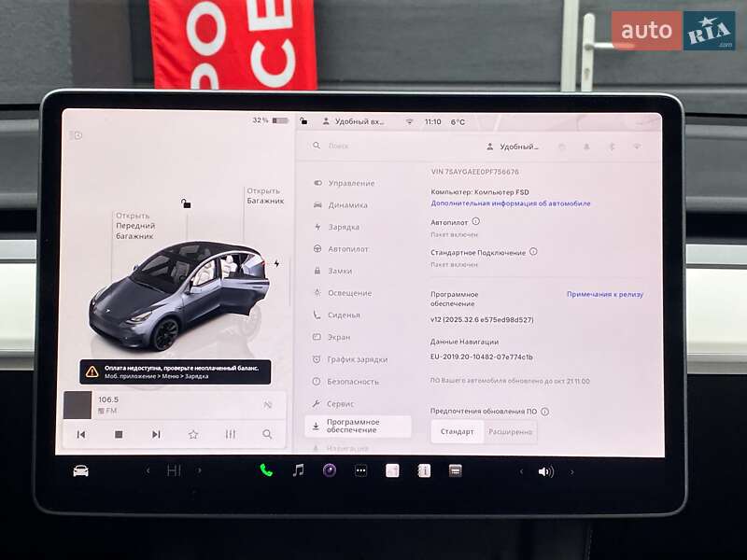Tap the purple camera icon in dock
This screenshot has width=747, height=560.
point(329,470)
